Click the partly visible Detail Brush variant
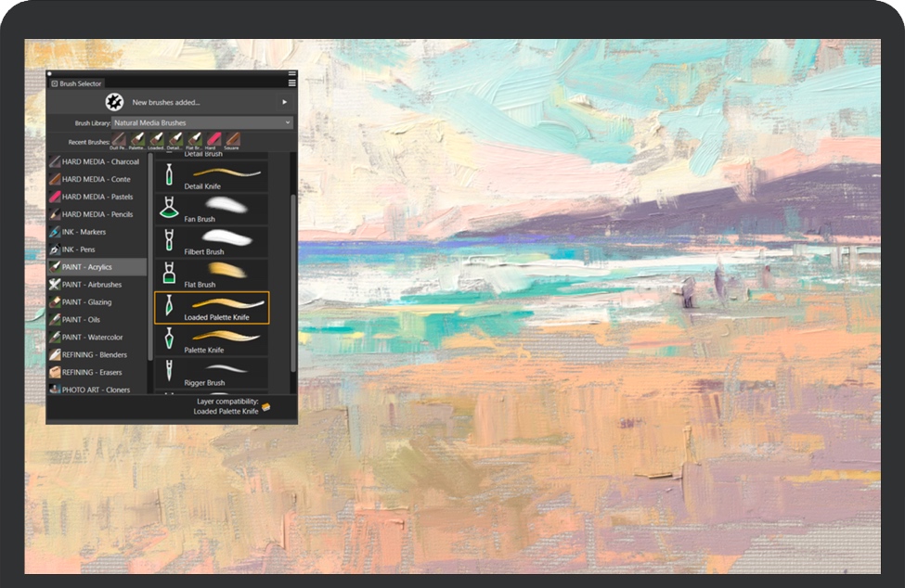905x588 pixels. click(x=212, y=156)
